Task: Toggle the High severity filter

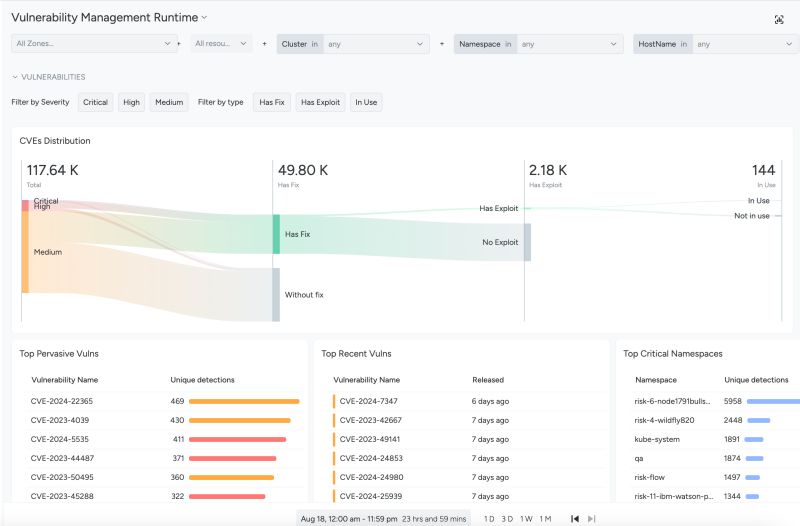Action: coord(131,102)
